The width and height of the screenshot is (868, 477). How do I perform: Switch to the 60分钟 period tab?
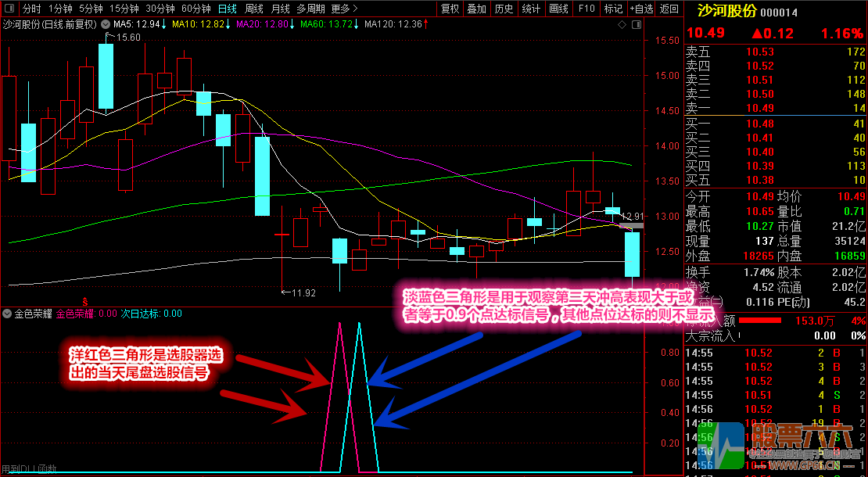tap(195, 9)
